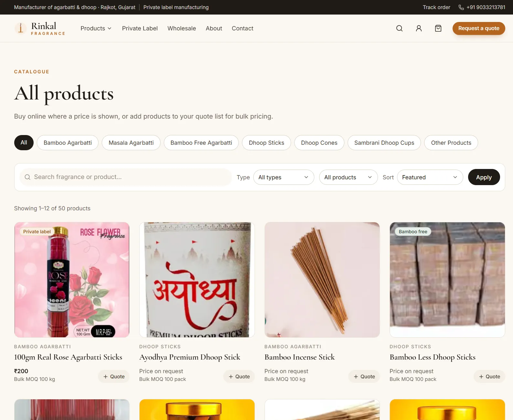This screenshot has height=420, width=513.
Task: Focus the search fragrance or product field
Action: (x=126, y=177)
